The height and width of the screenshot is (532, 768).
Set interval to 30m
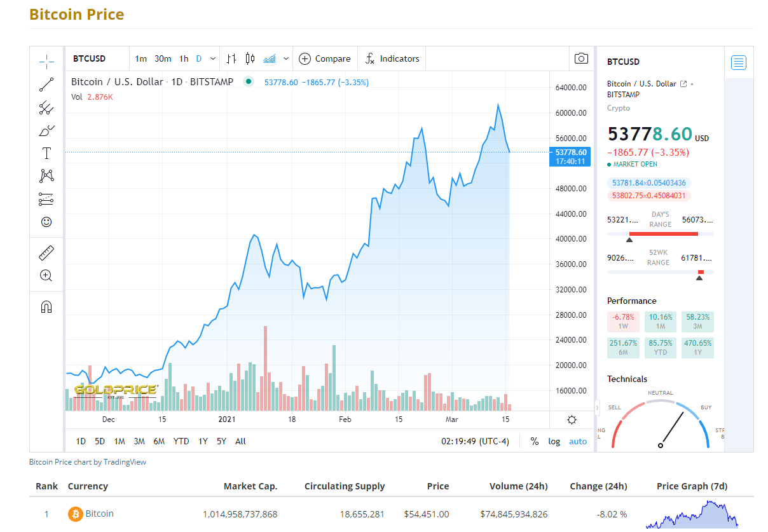click(x=163, y=58)
